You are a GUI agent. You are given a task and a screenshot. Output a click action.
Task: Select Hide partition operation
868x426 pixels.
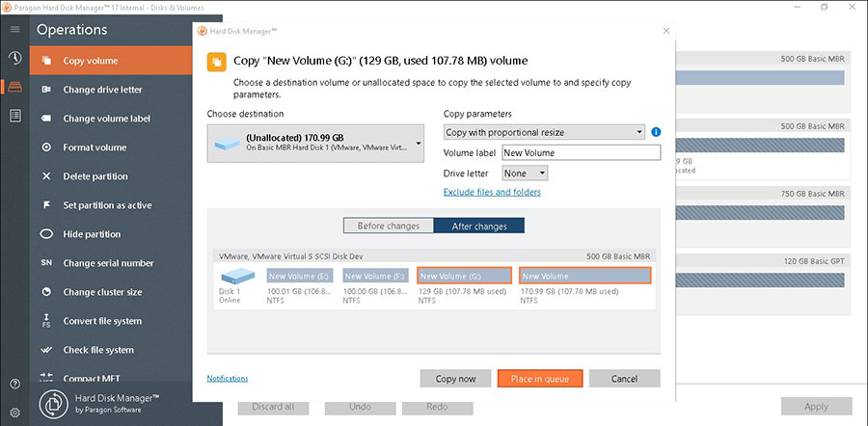point(111,234)
